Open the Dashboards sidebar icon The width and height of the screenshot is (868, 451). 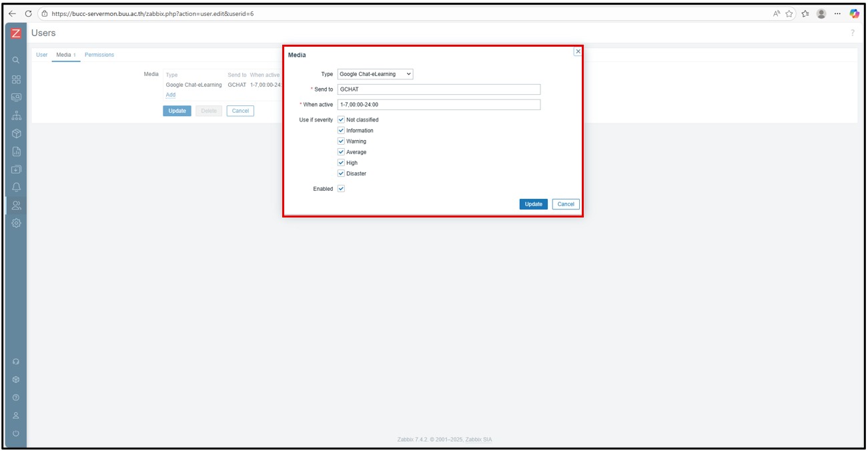pyautogui.click(x=16, y=79)
